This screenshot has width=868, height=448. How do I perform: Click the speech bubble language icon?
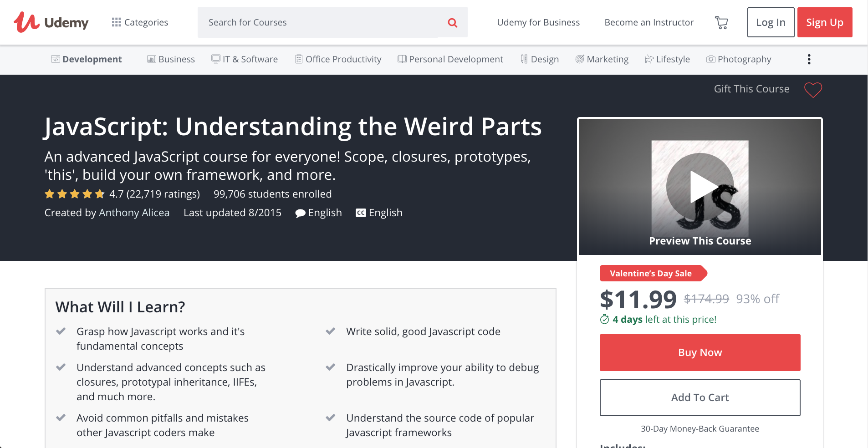tap(300, 213)
